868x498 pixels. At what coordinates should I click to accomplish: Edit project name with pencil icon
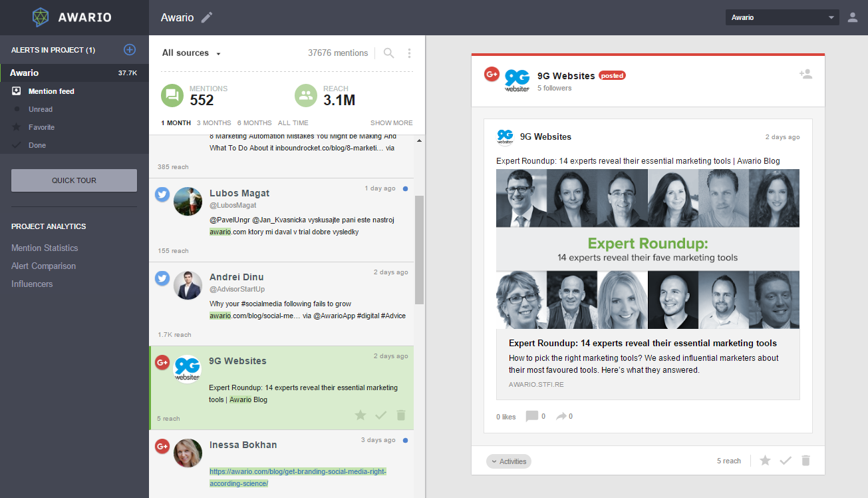click(208, 17)
